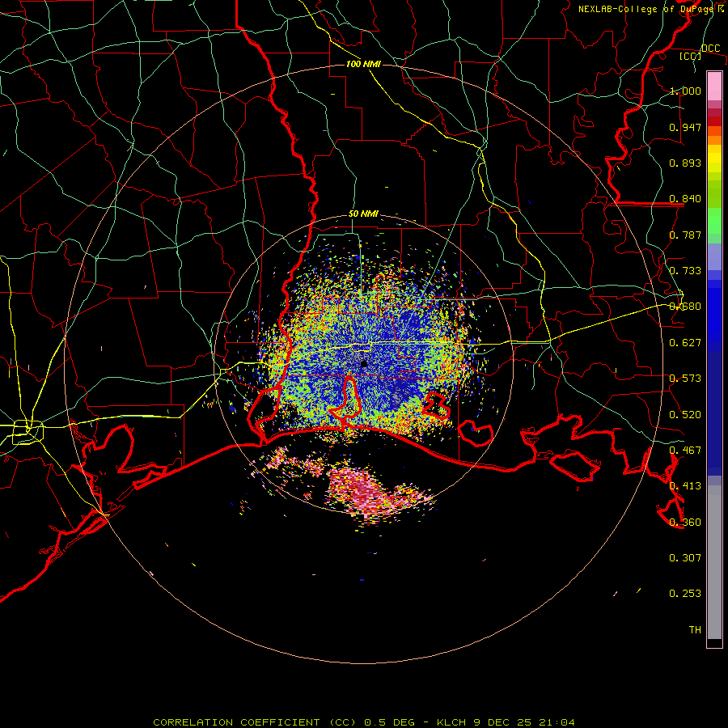
Task: Click the TH label on color scale
Action: coord(695,630)
